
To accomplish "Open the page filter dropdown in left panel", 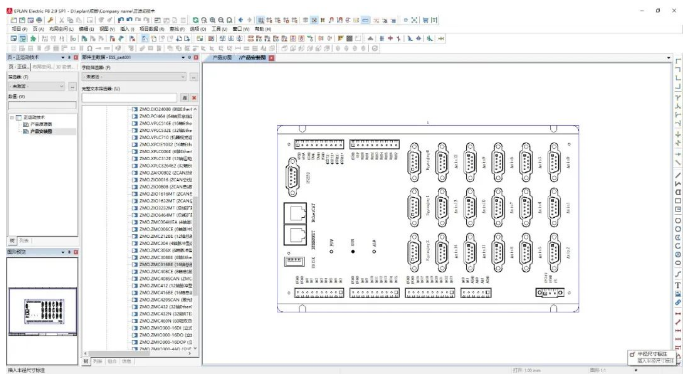I will click(37, 86).
